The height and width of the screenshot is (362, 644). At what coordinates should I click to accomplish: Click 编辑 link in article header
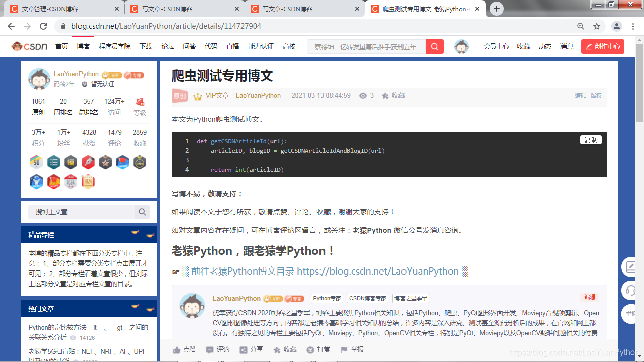tap(580, 96)
